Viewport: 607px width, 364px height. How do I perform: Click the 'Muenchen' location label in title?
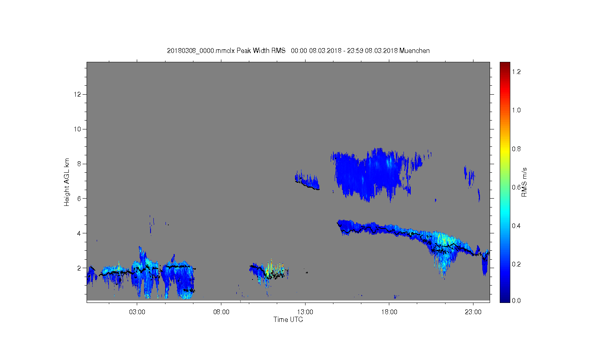point(414,51)
